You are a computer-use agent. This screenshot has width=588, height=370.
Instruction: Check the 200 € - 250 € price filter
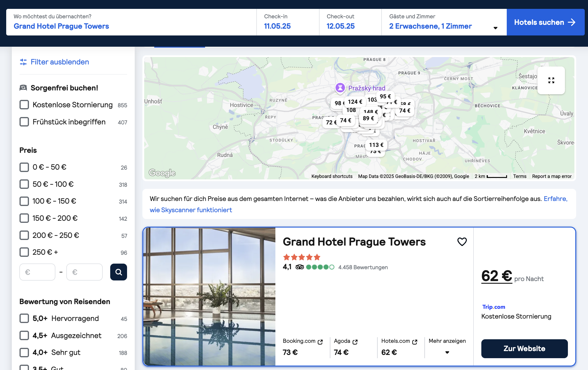click(x=24, y=235)
